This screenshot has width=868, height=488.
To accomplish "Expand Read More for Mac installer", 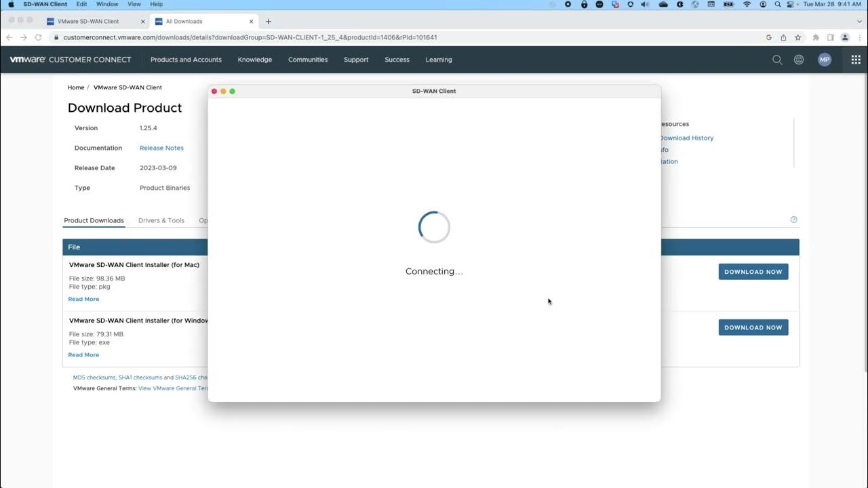I will tap(83, 299).
